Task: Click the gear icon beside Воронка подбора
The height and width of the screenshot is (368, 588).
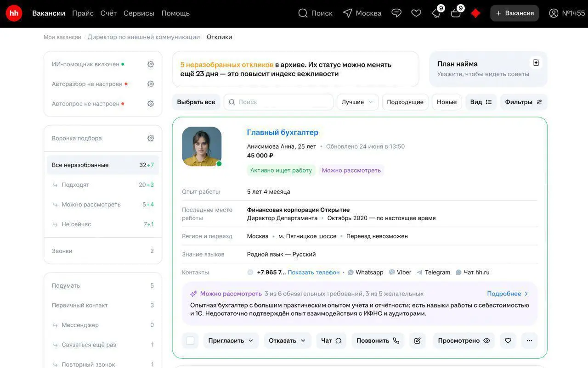Action: pyautogui.click(x=150, y=137)
